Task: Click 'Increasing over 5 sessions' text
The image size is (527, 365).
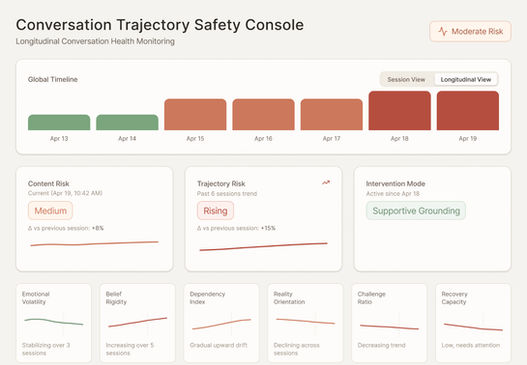Action: 130,349
